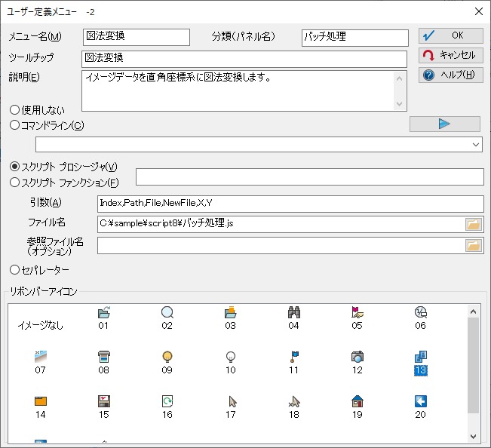The height and width of the screenshot is (448, 491).
Task: Click the icon list scrollbar thumb
Action: pos(474,365)
